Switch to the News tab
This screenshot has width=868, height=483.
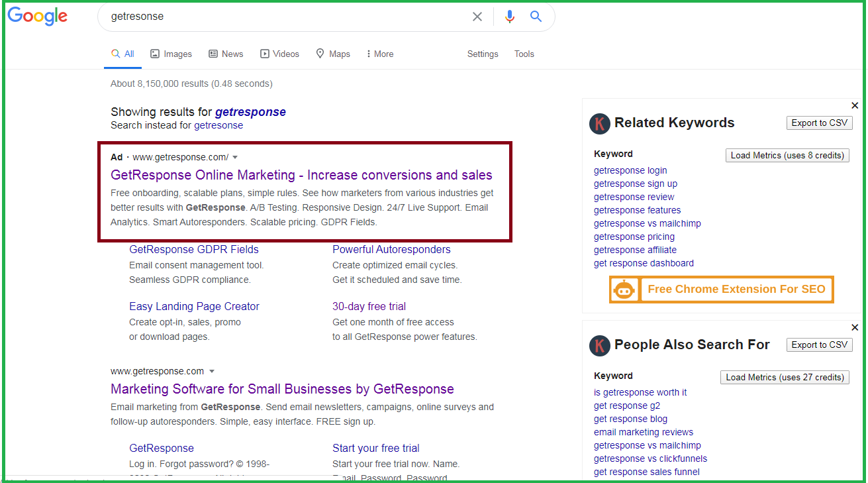(226, 54)
